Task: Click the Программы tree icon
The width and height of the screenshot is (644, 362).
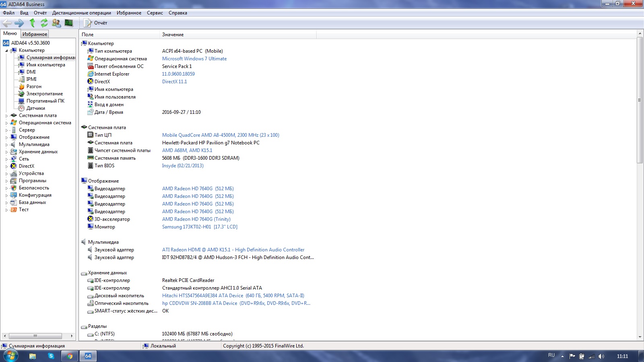Action: (14, 181)
